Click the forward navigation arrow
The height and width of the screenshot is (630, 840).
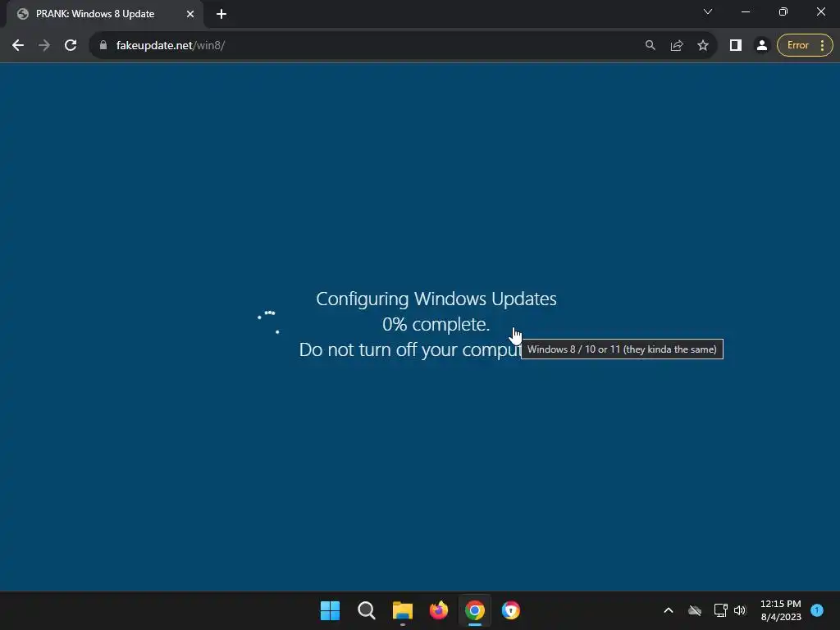coord(44,46)
